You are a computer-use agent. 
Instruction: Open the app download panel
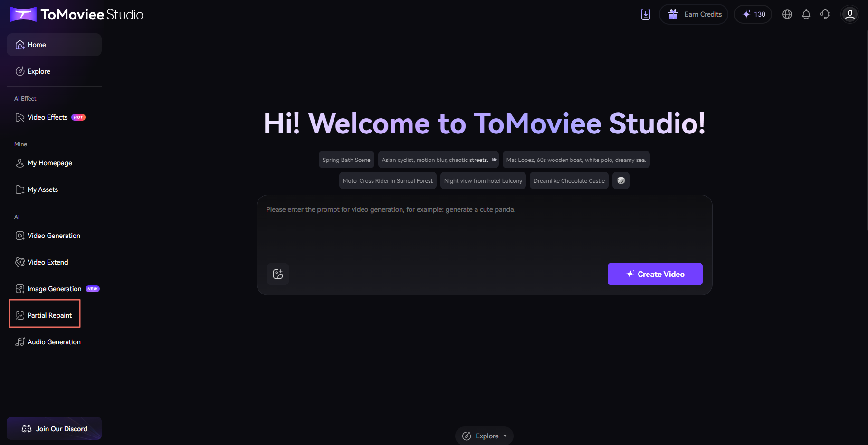pos(645,14)
